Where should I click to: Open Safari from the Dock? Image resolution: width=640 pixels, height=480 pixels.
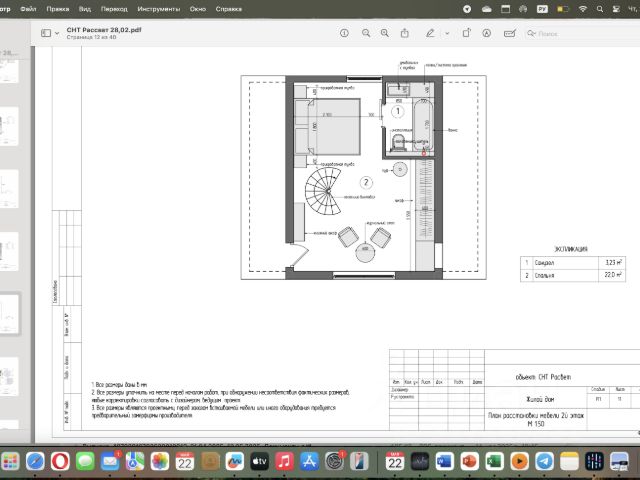[x=35, y=462]
